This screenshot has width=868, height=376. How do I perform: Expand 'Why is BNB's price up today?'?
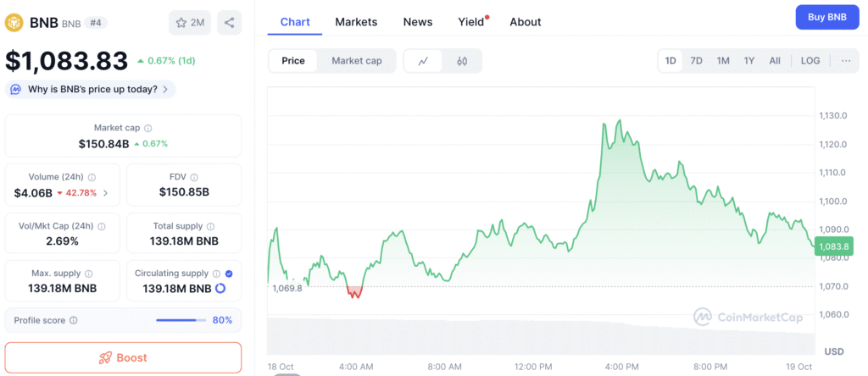91,89
